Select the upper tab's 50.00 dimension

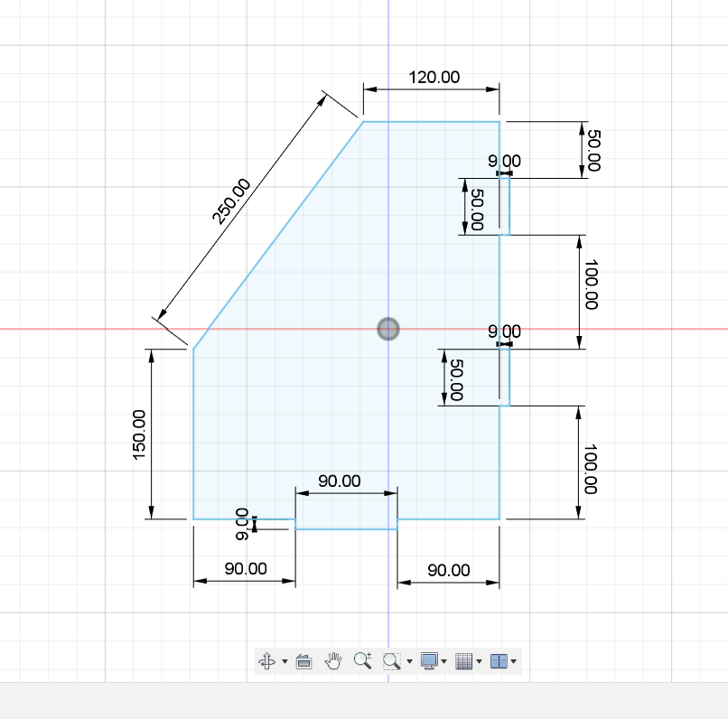pyautogui.click(x=477, y=210)
